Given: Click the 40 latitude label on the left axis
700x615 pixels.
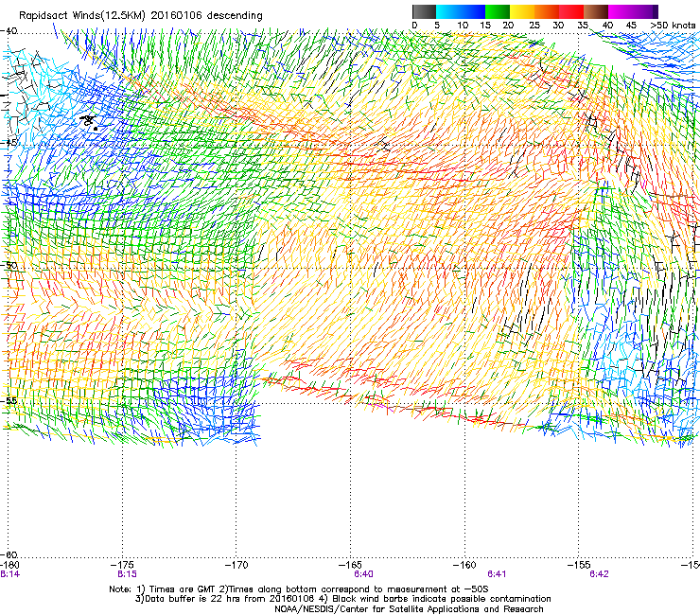Looking at the screenshot, I should [9, 31].
